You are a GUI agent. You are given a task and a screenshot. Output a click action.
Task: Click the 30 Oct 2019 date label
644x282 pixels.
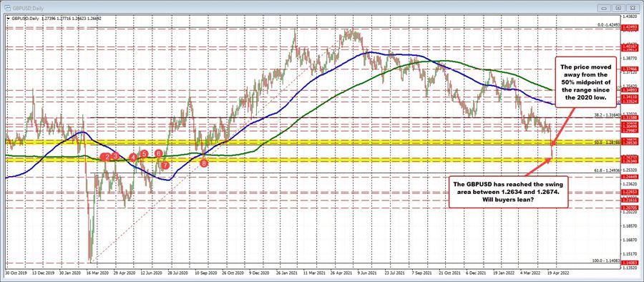(x=15, y=272)
